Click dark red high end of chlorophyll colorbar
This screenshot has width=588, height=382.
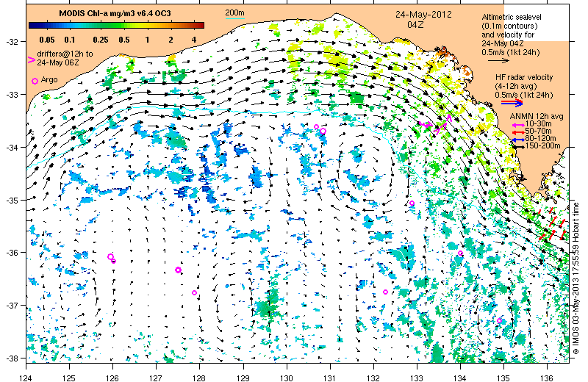pyautogui.click(x=201, y=26)
